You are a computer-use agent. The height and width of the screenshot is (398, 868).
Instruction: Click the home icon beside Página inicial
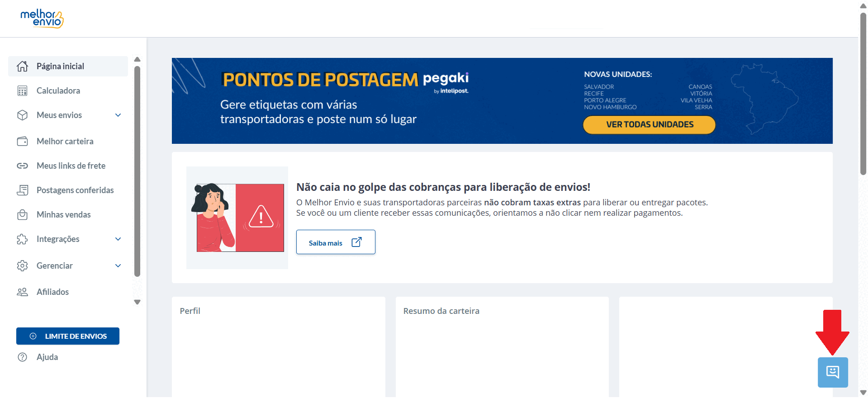(22, 66)
